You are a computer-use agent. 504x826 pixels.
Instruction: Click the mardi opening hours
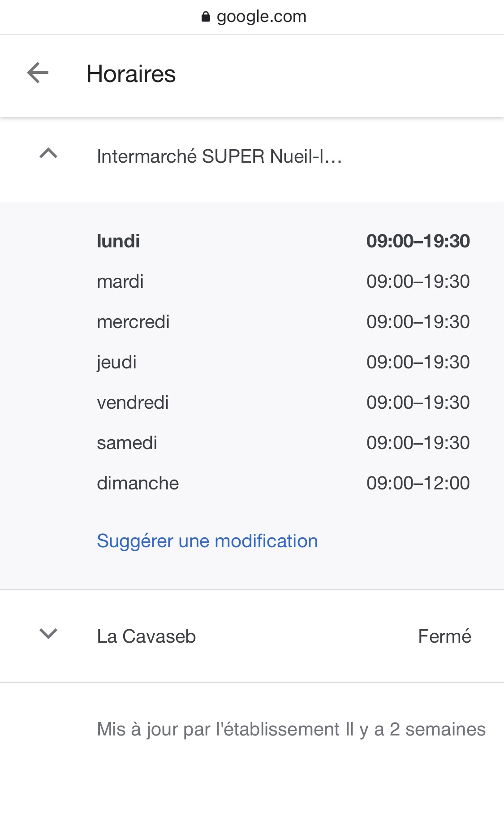tap(418, 281)
